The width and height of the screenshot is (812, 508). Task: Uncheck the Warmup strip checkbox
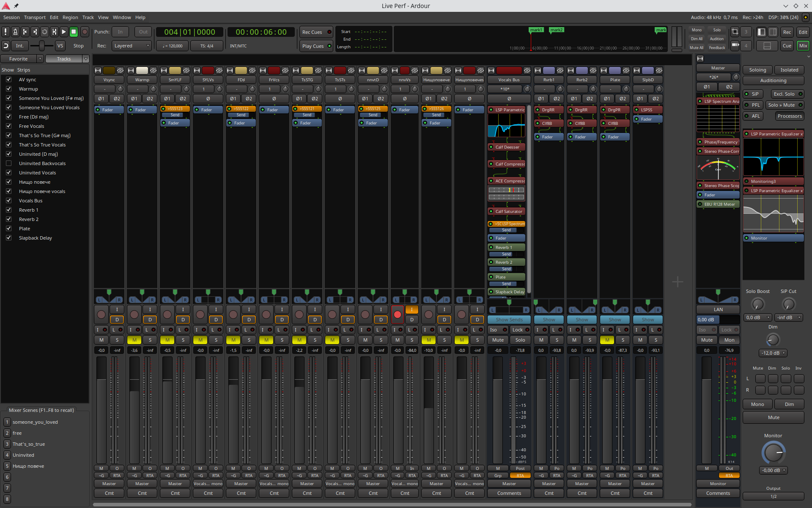coord(8,89)
